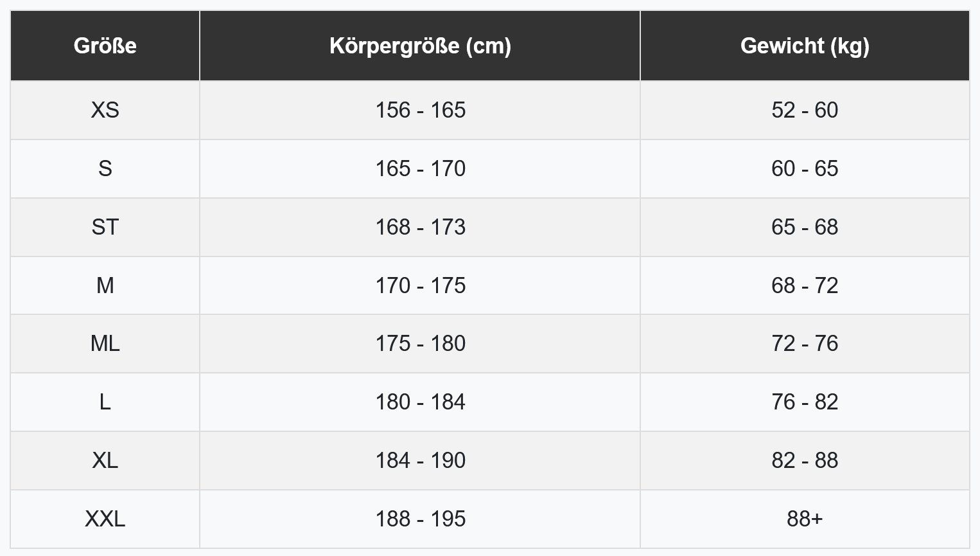Click the Gewicht (kg) column header

tap(804, 46)
